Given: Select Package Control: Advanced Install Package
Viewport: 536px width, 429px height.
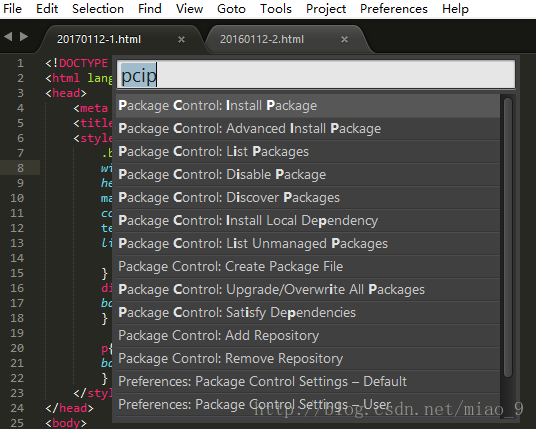Looking at the screenshot, I should [308, 129].
